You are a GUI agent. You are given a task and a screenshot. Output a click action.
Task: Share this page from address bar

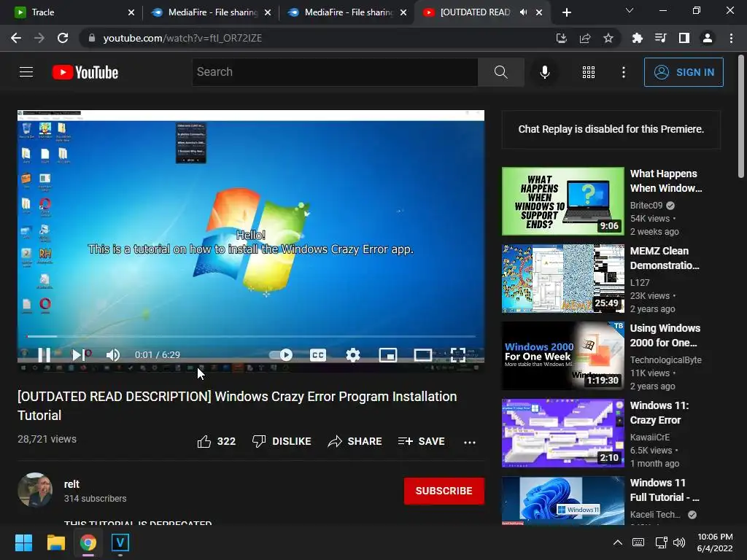click(584, 38)
